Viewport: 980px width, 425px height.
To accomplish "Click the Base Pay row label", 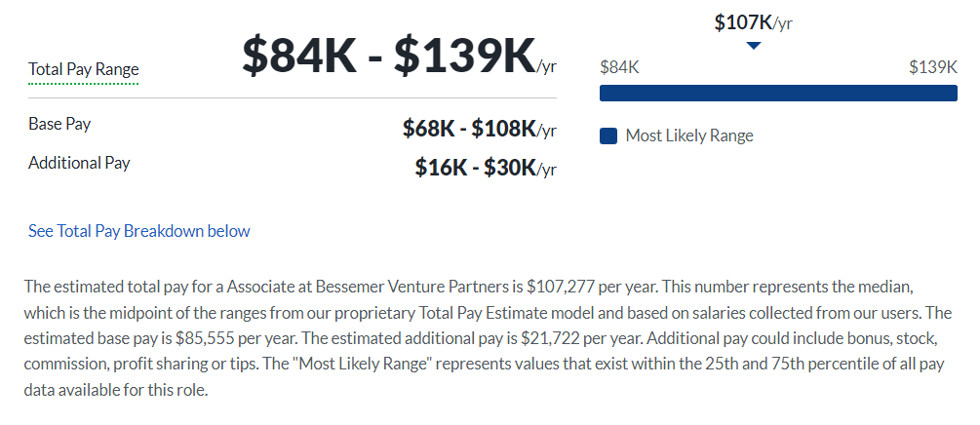I will [x=59, y=125].
